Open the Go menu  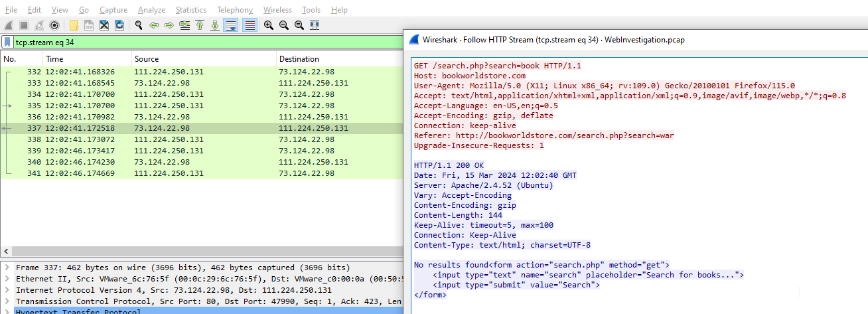pyautogui.click(x=84, y=10)
